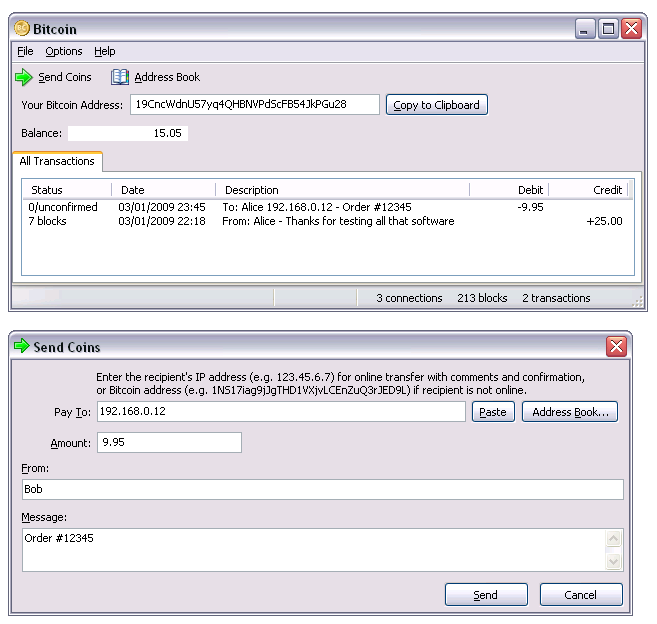The width and height of the screenshot is (657, 624).
Task: Close the Send Coins dialog
Action: point(616,347)
